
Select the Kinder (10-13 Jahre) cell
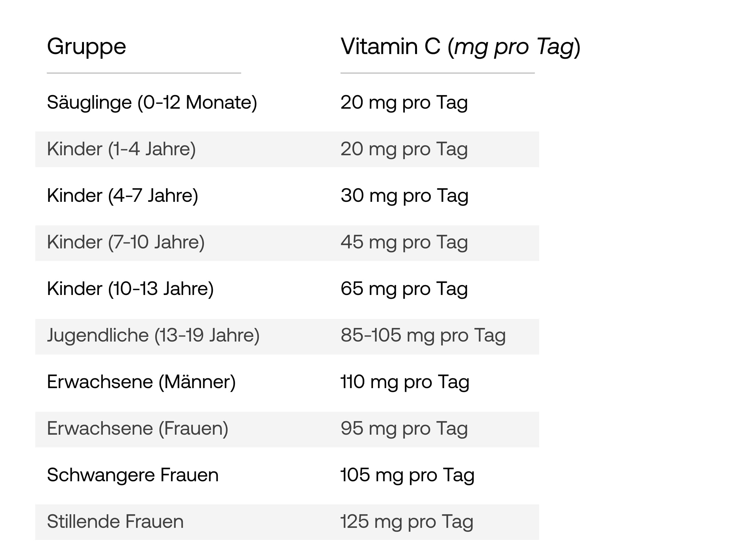tap(130, 289)
